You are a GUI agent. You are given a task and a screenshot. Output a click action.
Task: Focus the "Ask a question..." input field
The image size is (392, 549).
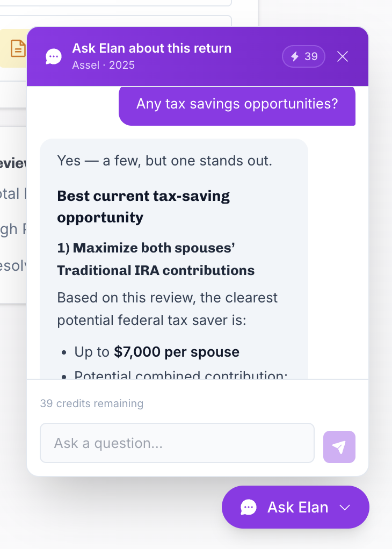177,443
